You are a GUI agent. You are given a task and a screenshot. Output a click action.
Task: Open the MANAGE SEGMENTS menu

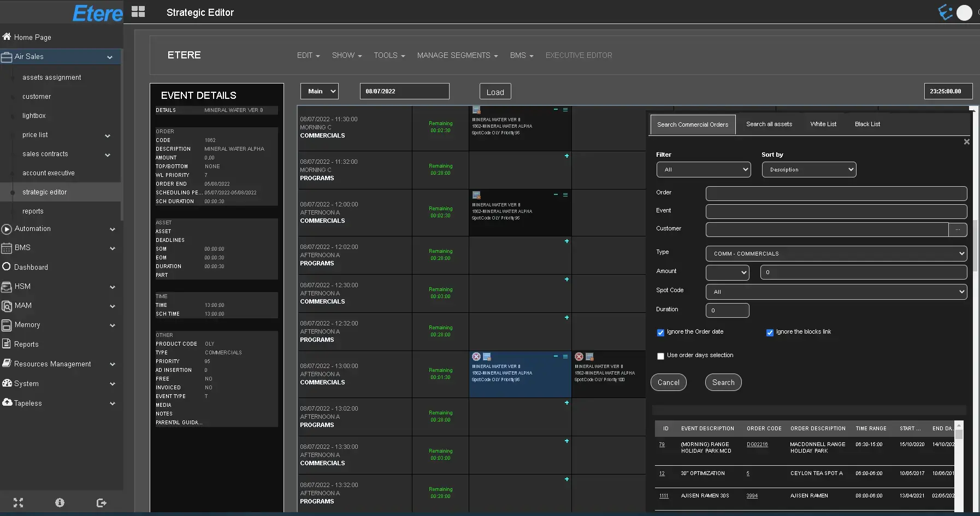tap(457, 56)
